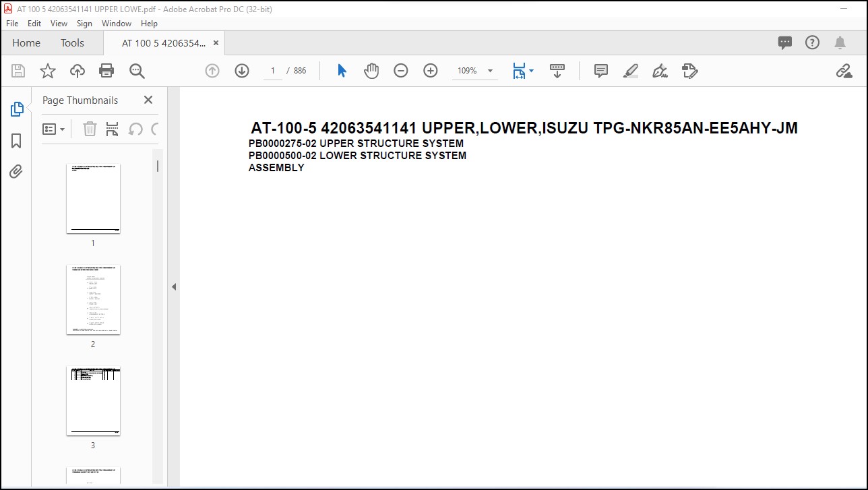
Task: Go to next page with down arrow
Action: tap(242, 71)
